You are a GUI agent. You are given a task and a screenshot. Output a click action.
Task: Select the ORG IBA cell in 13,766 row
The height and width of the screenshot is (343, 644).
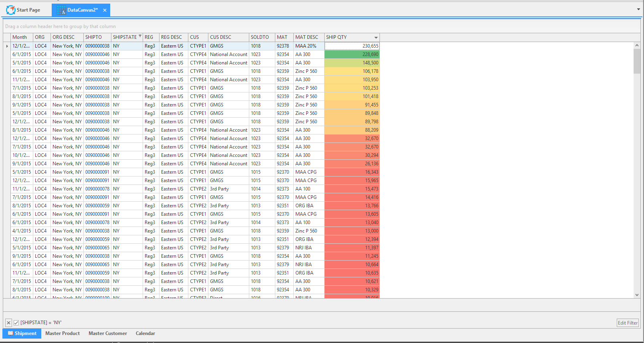309,206
